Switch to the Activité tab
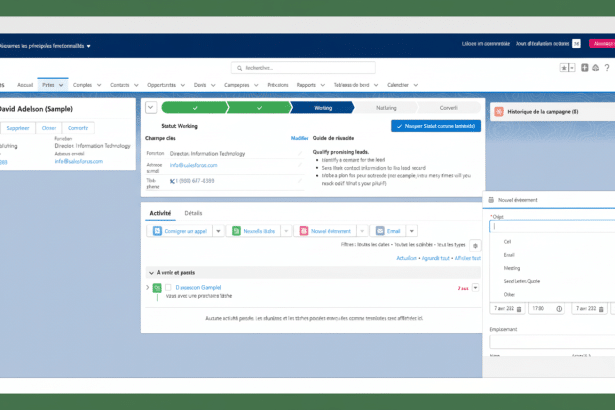615x410 pixels. click(160, 213)
